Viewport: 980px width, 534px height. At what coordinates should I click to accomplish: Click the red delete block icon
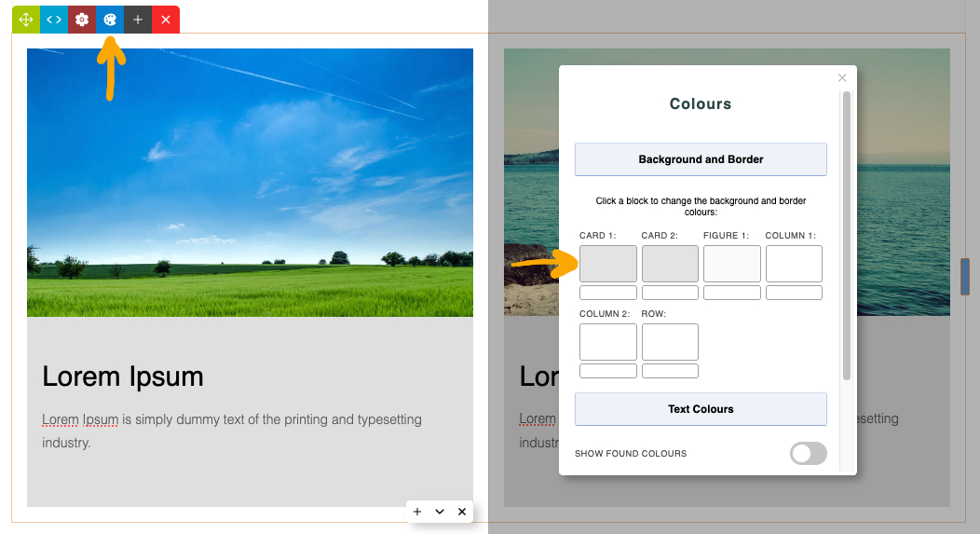click(166, 20)
